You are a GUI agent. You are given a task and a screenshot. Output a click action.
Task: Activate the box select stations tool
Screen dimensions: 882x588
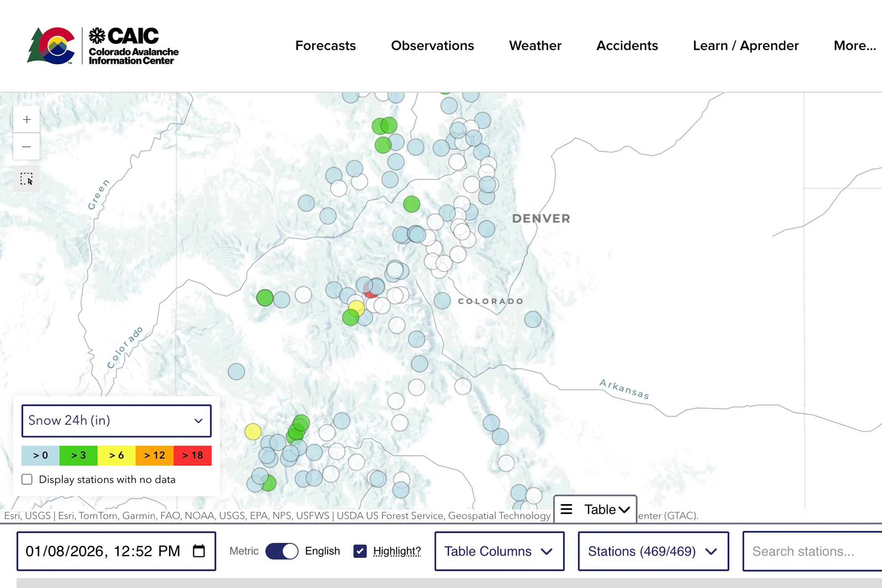(27, 179)
